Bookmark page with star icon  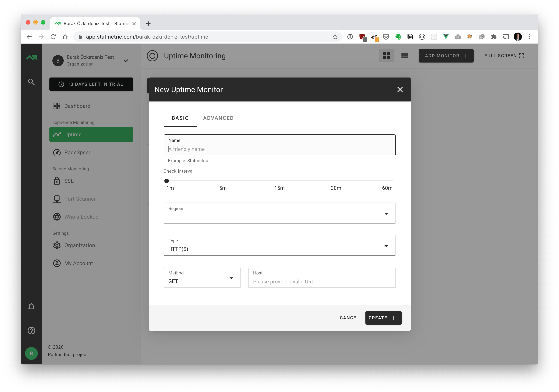click(x=335, y=37)
